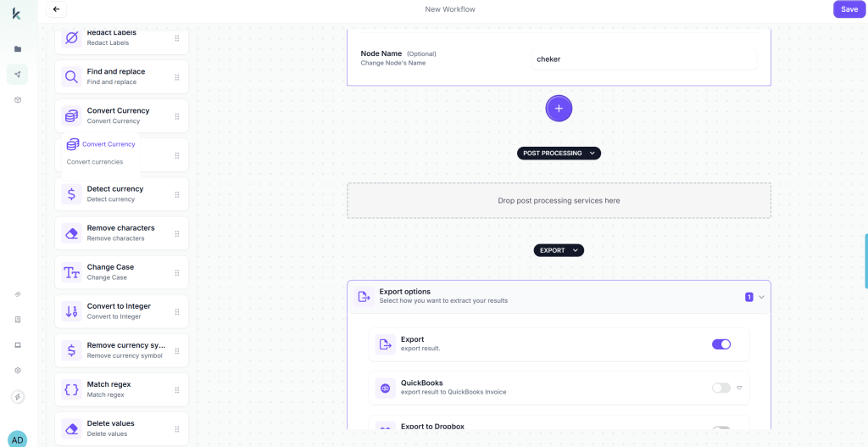868x447 pixels.
Task: Disable the Export result toggle
Action: pyautogui.click(x=721, y=344)
